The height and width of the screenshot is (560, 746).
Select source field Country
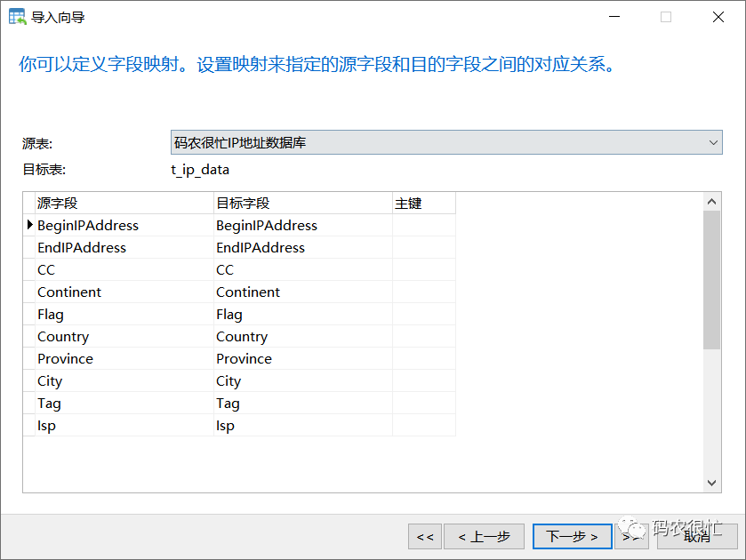coord(124,336)
